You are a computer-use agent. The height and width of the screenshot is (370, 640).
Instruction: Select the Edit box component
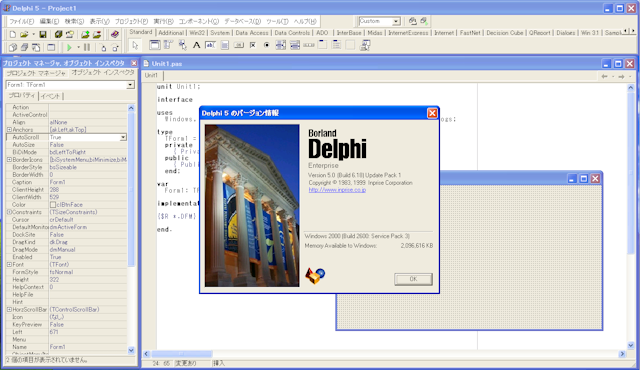click(x=210, y=45)
